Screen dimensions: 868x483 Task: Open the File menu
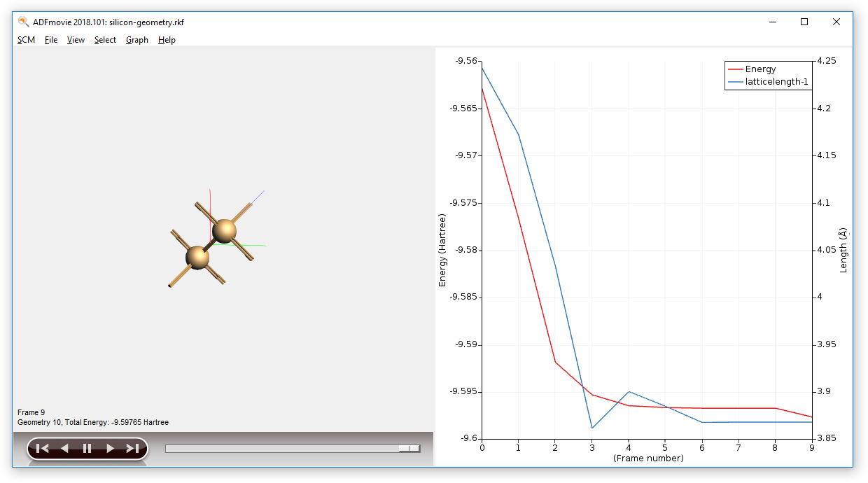tap(50, 40)
